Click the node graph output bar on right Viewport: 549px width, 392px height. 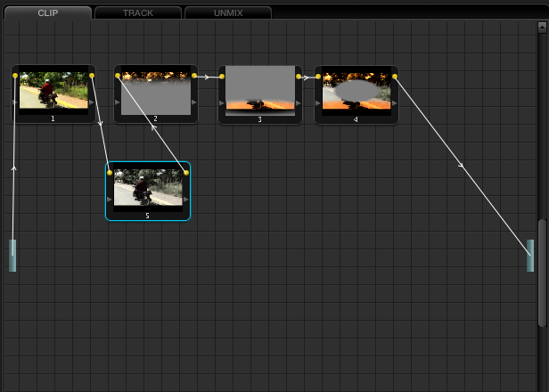point(530,255)
